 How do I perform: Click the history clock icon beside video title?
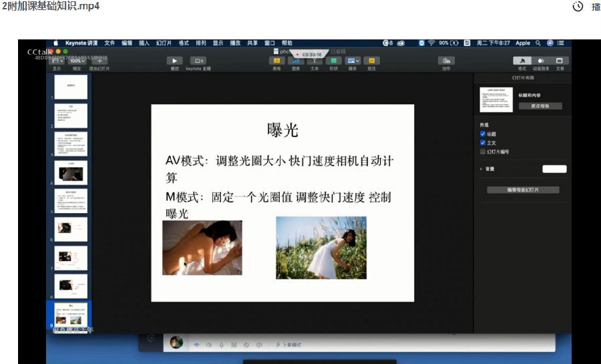coord(578,7)
